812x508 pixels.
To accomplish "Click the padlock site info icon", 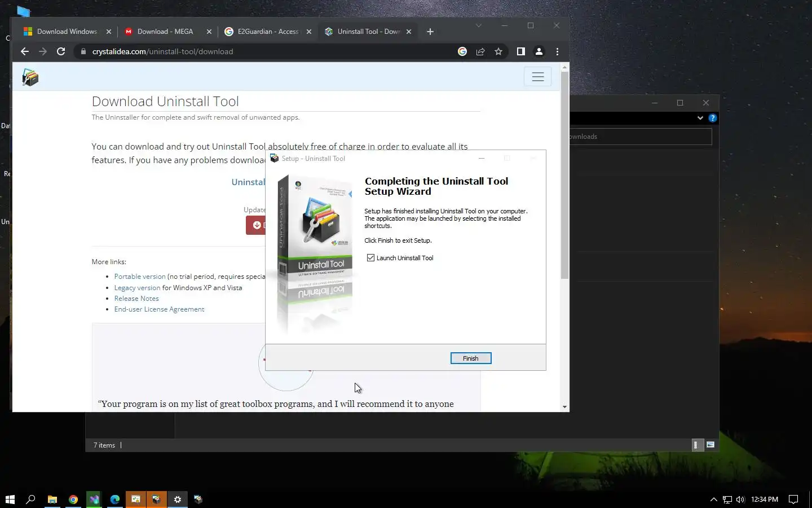I will (83, 51).
